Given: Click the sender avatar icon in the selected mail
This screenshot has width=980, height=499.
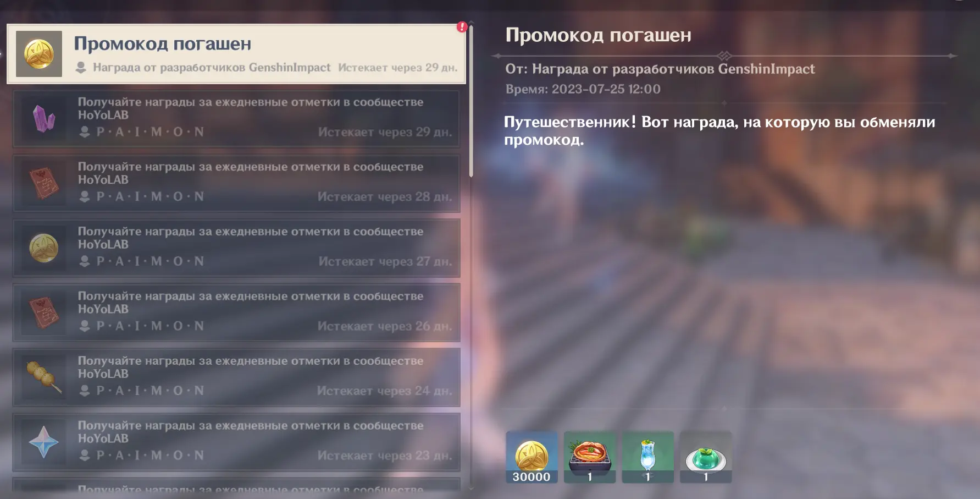Looking at the screenshot, I should tap(81, 68).
